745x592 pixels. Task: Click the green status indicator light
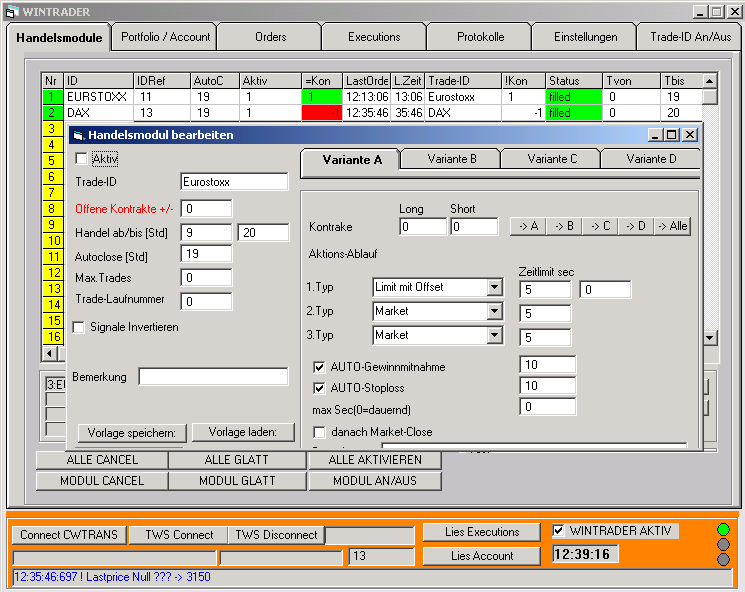pos(724,529)
